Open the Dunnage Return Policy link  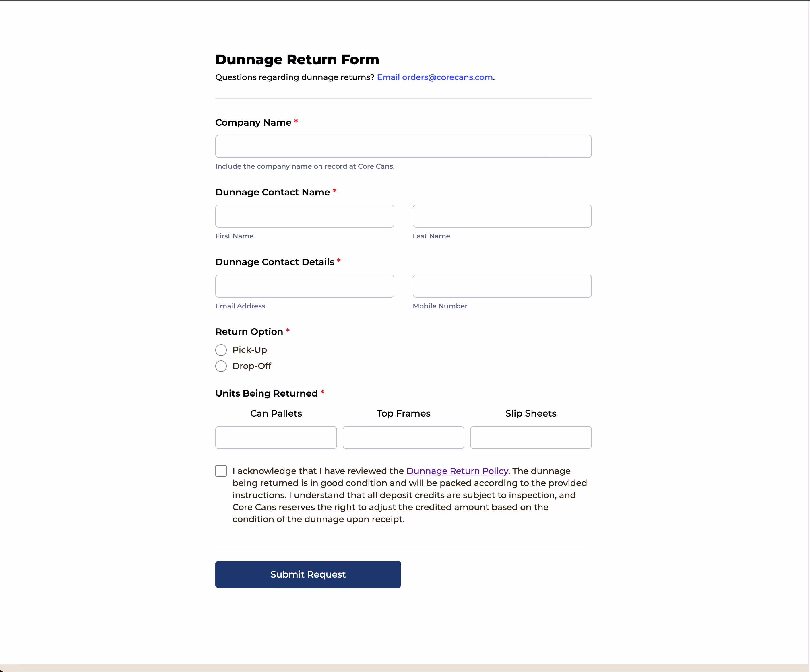(x=457, y=471)
